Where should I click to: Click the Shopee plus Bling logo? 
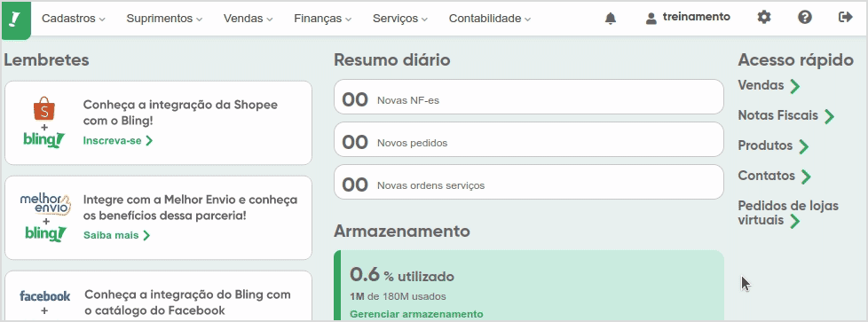click(44, 122)
